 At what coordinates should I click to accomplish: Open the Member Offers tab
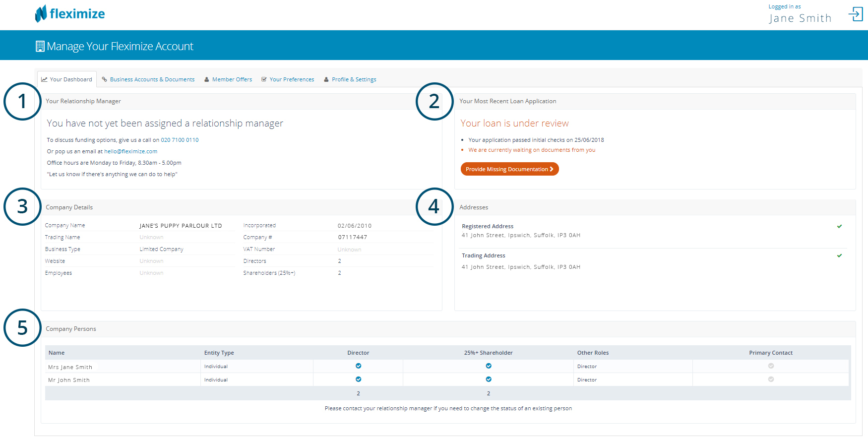[228, 79]
